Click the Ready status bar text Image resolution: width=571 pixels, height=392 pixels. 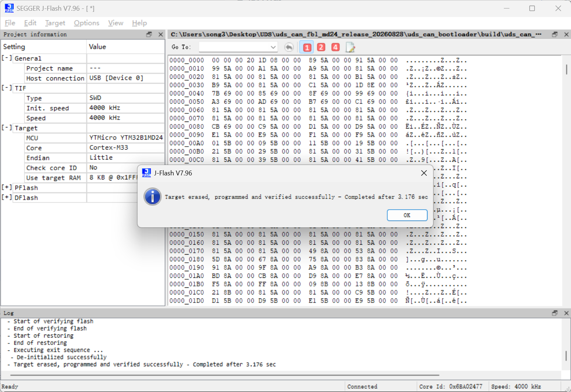point(10,386)
